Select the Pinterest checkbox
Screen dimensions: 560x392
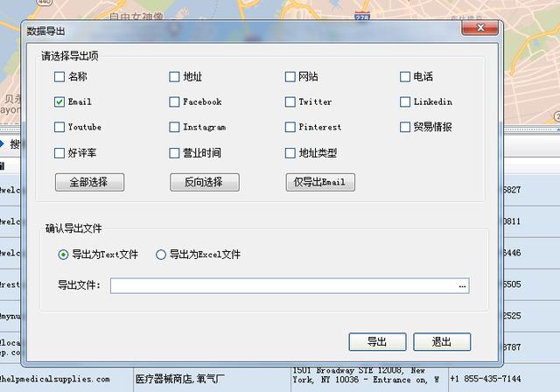(290, 127)
